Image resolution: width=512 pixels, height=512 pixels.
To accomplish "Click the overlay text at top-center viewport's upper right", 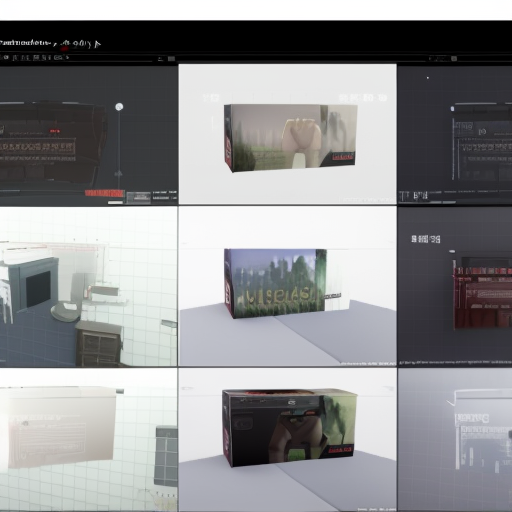I will tap(363, 98).
